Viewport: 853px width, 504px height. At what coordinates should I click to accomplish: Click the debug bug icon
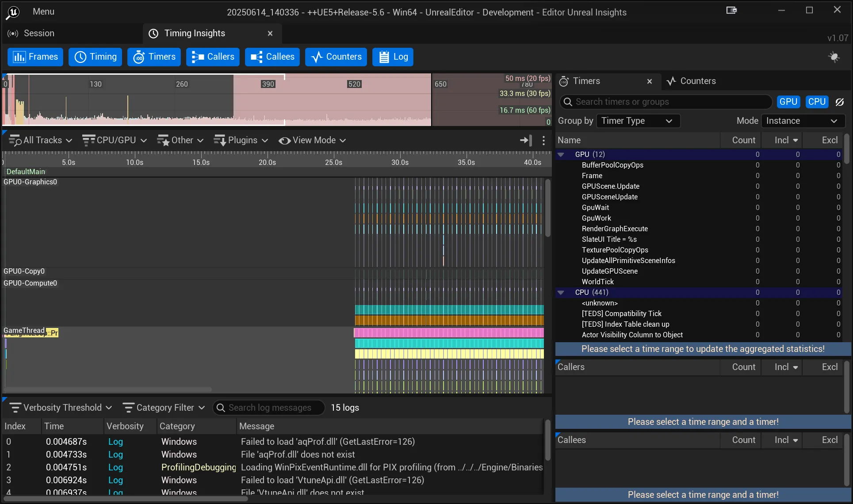(x=834, y=57)
